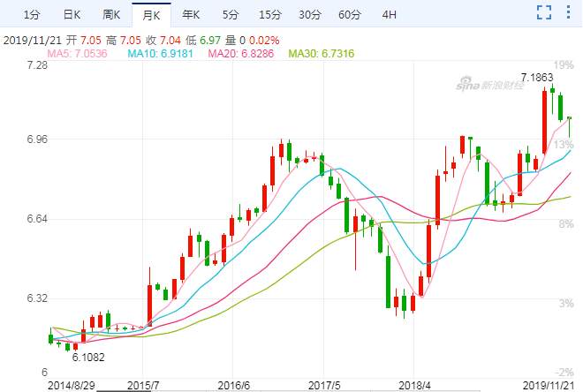The height and width of the screenshot is (392, 583).
Task: Select the 4H interval tab
Action: (x=389, y=15)
